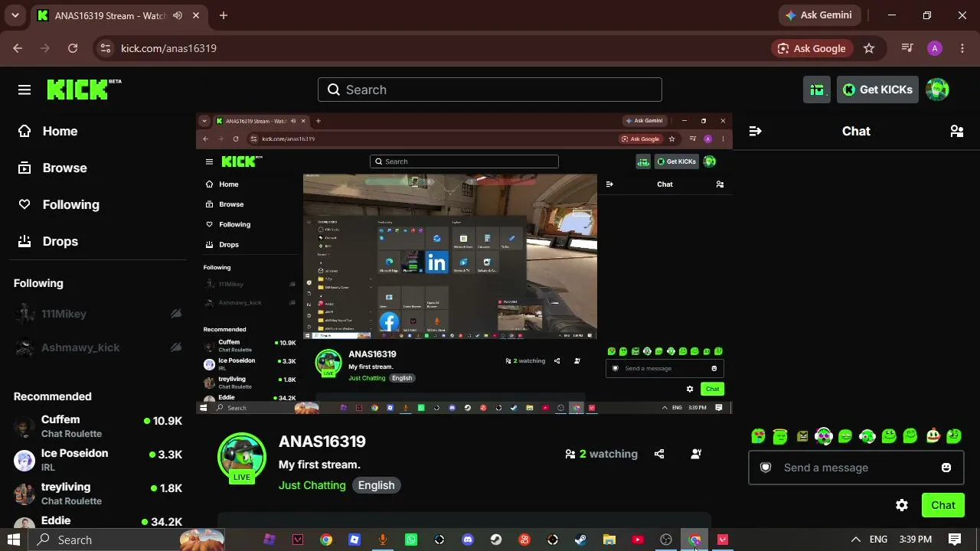Image resolution: width=980 pixels, height=551 pixels.
Task: Toggle notifications for Ashmawy_kick
Action: pos(176,347)
